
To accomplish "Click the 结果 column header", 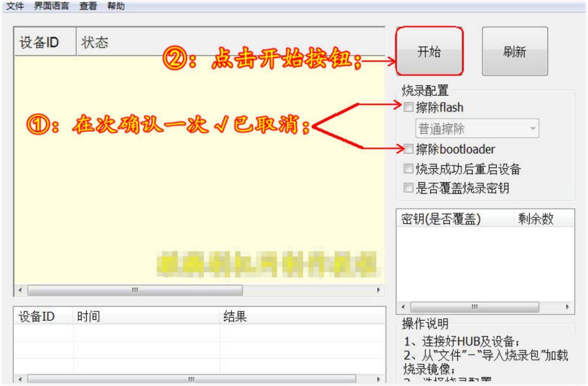I will pyautogui.click(x=302, y=316).
